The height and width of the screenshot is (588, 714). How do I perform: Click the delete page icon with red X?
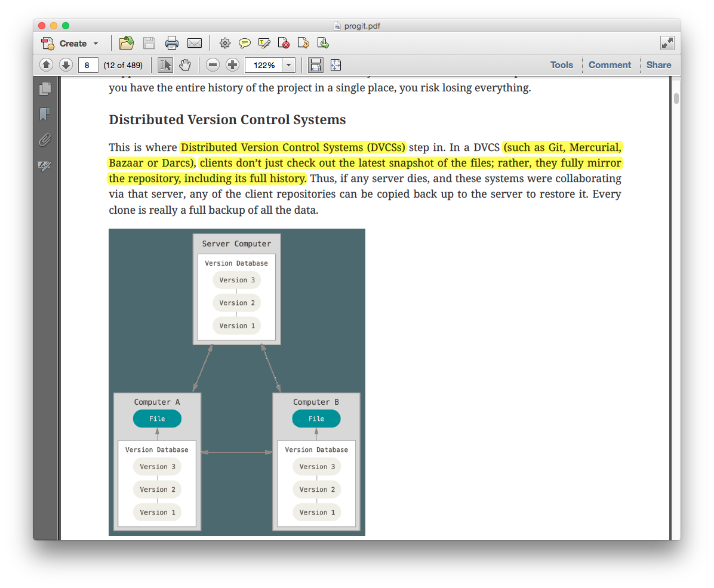(x=284, y=43)
